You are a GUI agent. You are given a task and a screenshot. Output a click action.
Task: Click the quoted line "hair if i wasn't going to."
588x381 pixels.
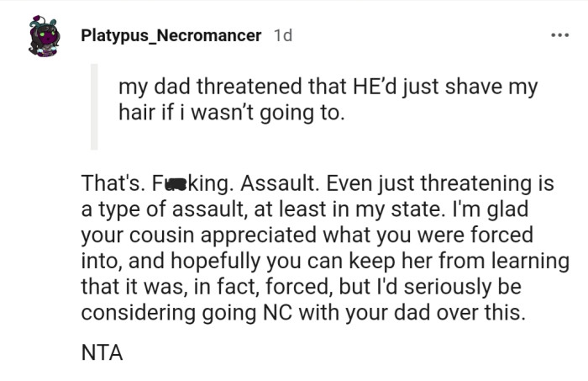coord(232,112)
